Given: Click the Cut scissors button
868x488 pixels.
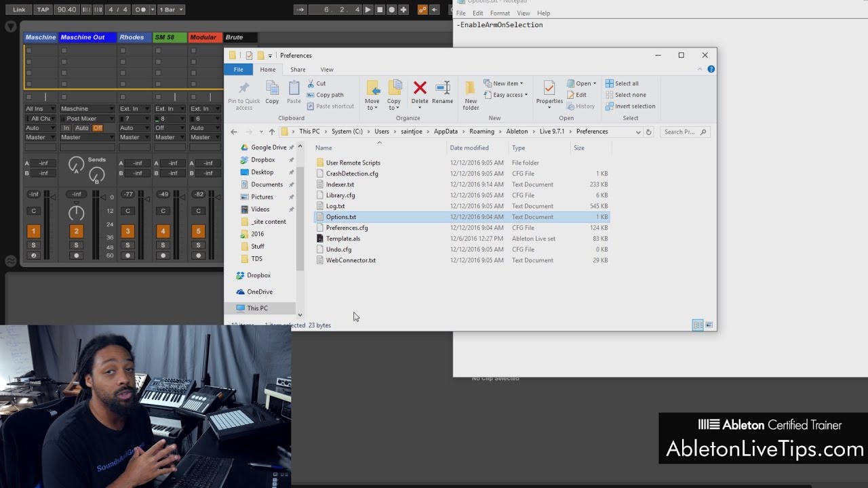Looking at the screenshot, I should [x=317, y=83].
